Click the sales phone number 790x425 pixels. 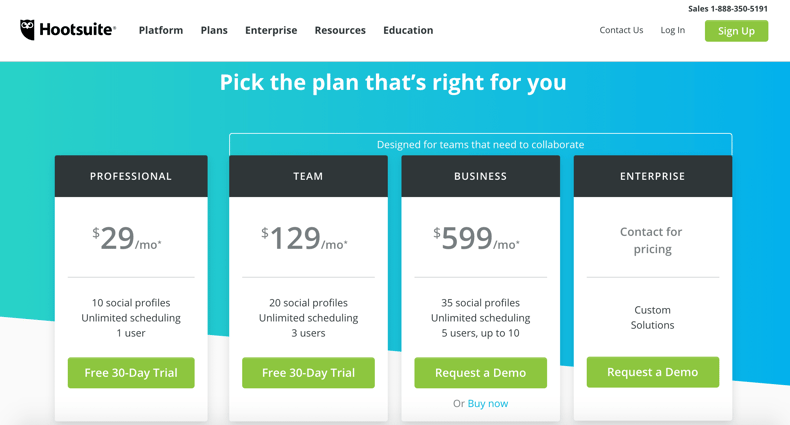pos(728,9)
